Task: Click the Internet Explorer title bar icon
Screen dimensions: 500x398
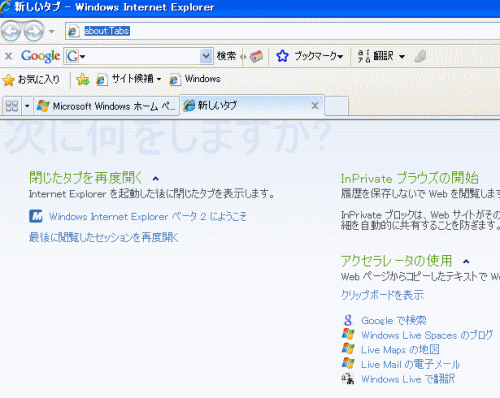Action: pyautogui.click(x=5, y=7)
